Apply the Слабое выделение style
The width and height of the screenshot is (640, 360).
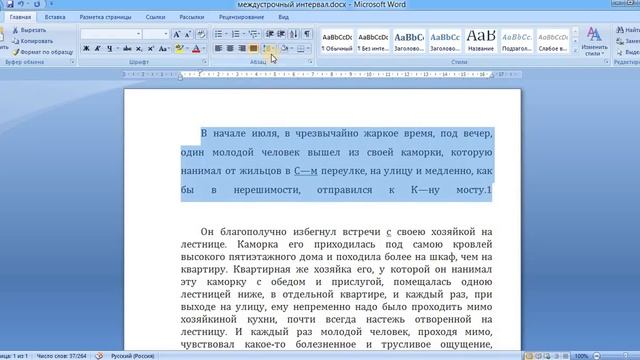[x=553, y=41]
